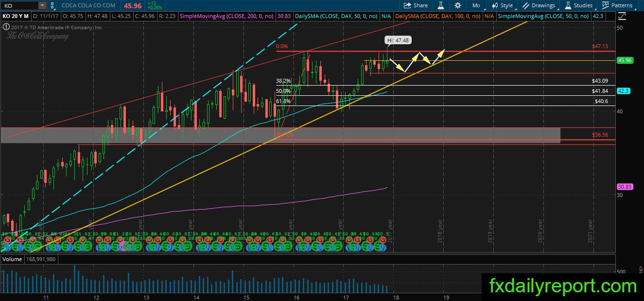Open chart settings gear icon
This screenshot has width=644, height=301.
click(458, 5)
